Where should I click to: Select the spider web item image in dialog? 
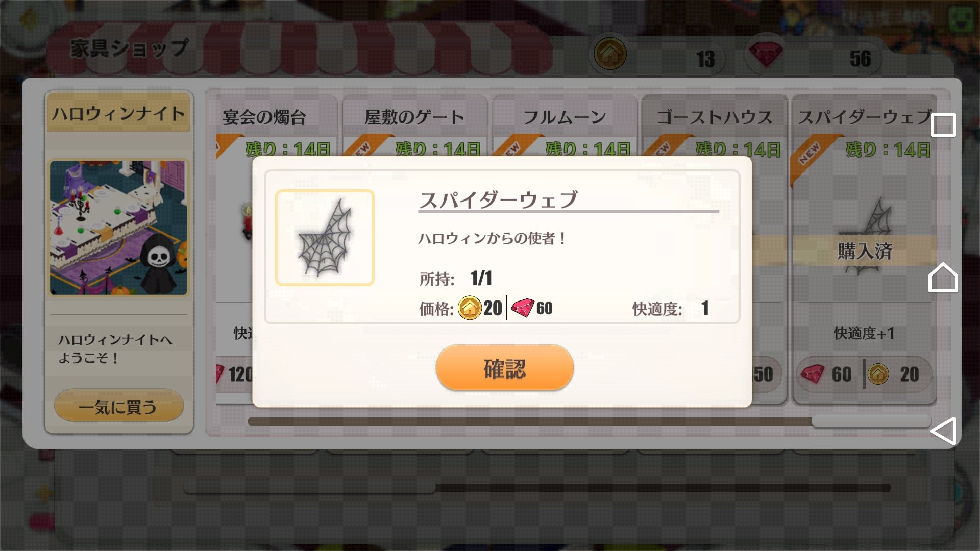[325, 238]
